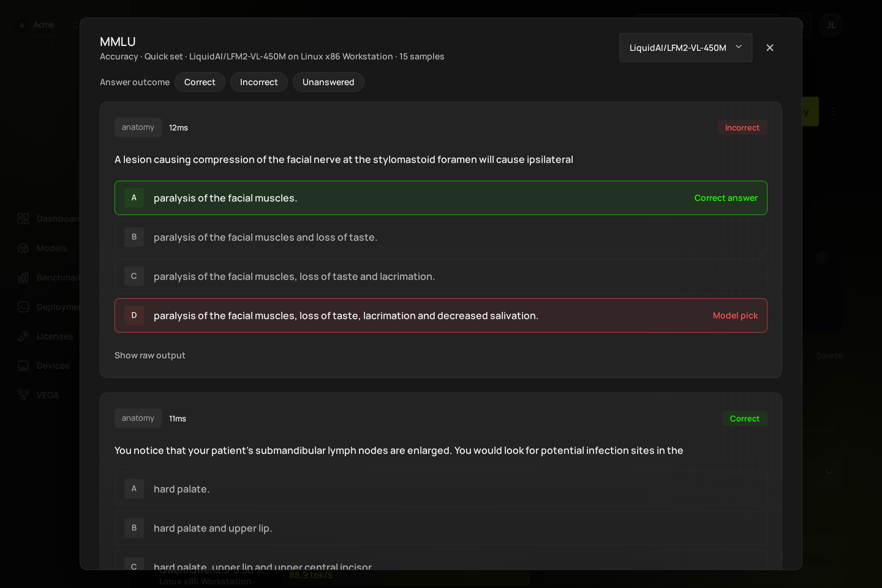Screen dimensions: 882x588
Task: Click the Devices laptop icon in sidebar
Action: pyautogui.click(x=23, y=366)
